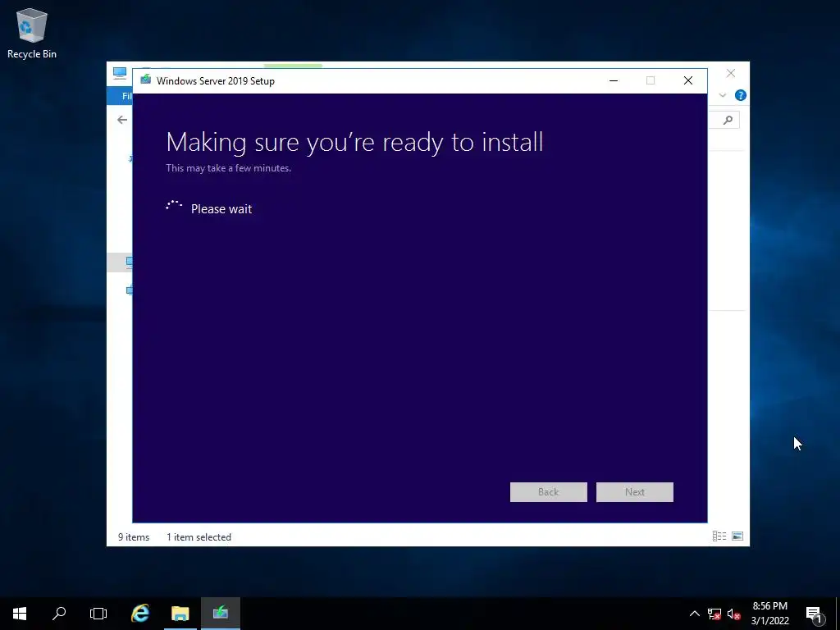Click the '9 items' status text

[x=134, y=536]
